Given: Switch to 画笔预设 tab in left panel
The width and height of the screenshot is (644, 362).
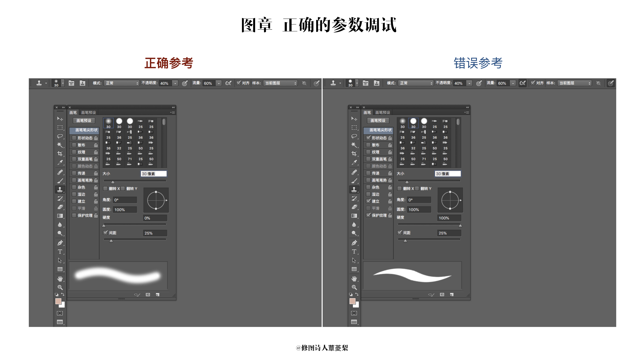Looking at the screenshot, I should [89, 113].
